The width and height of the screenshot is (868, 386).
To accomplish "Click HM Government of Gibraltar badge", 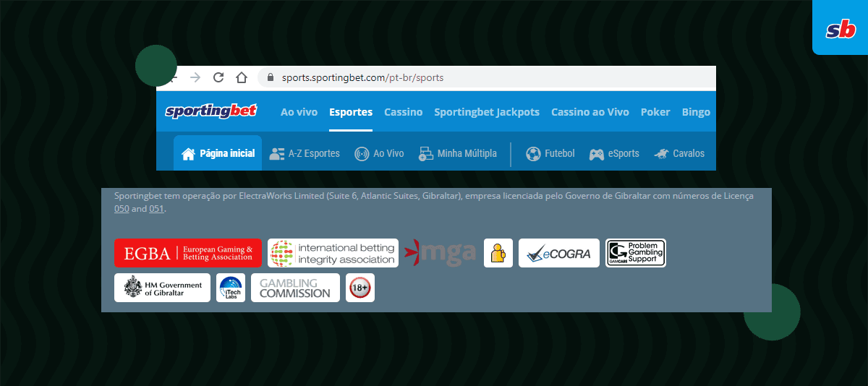I will pos(163,288).
